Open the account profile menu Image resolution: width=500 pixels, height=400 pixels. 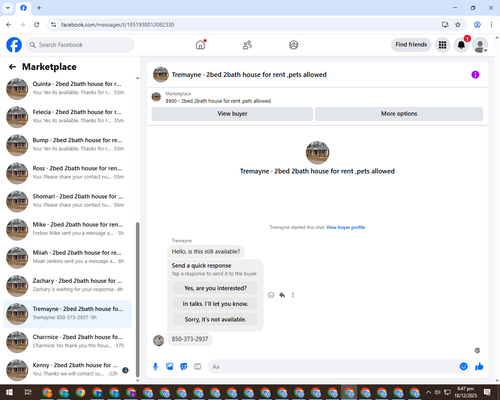coord(480,45)
